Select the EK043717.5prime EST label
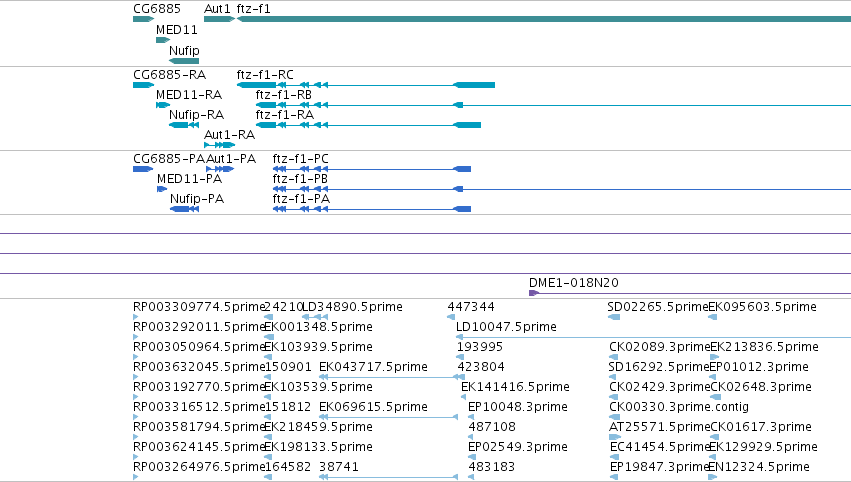This screenshot has height=482, width=851. pos(373,367)
